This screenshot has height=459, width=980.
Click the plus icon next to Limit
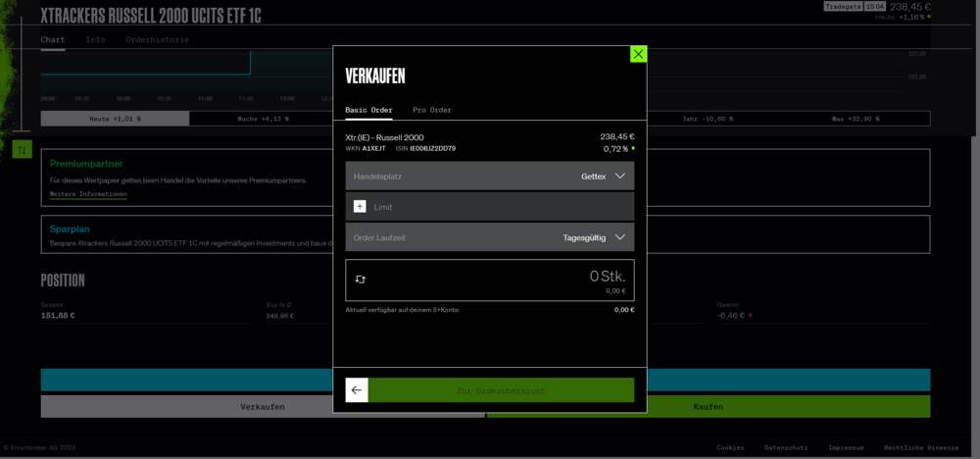(360, 206)
